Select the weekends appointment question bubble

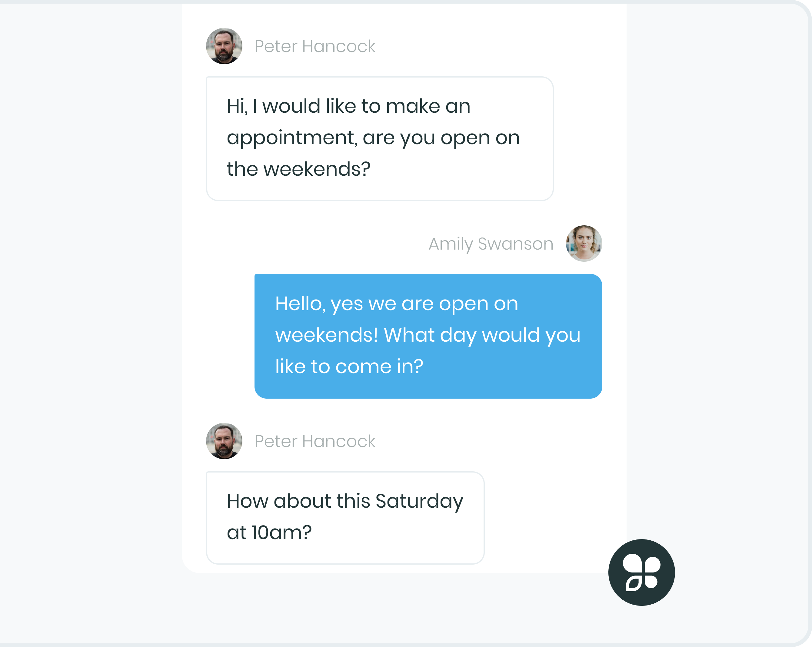click(380, 139)
